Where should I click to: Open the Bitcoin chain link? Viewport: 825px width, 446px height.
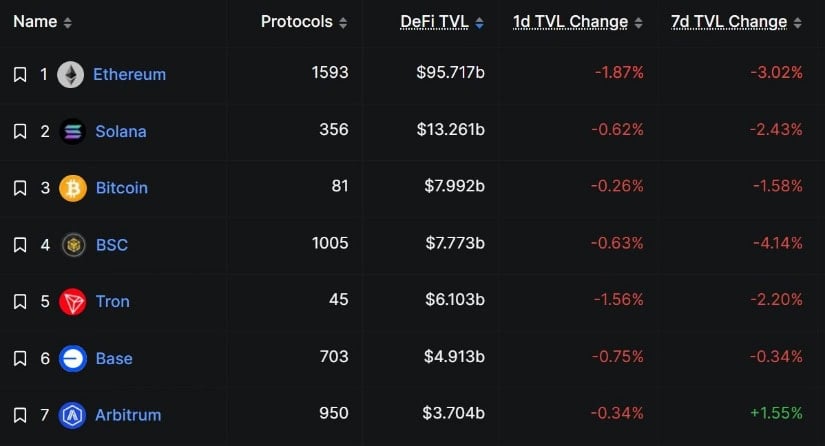pyautogui.click(x=122, y=188)
